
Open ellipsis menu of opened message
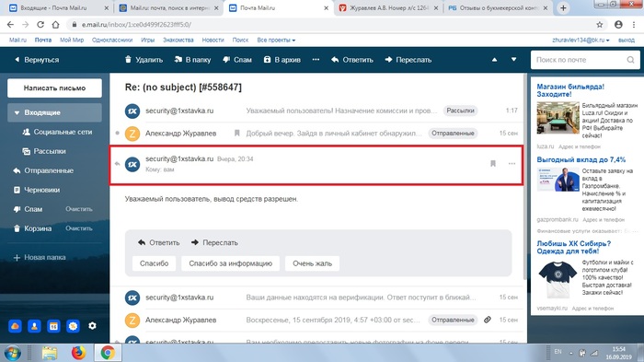click(x=512, y=164)
